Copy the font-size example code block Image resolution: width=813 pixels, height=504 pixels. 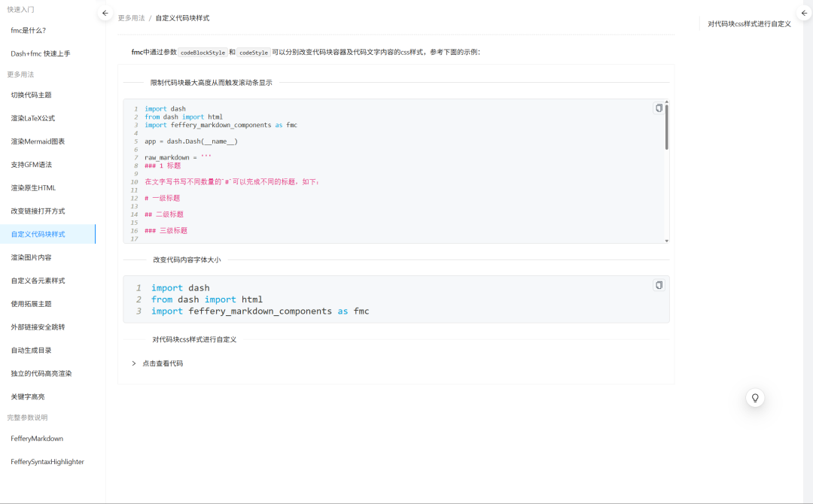(x=659, y=285)
